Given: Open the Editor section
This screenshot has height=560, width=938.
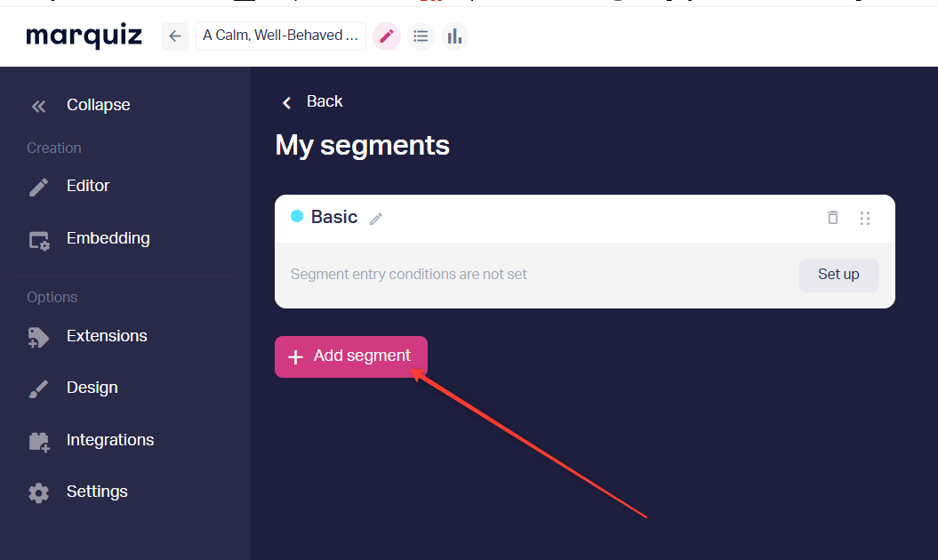Looking at the screenshot, I should click(x=88, y=186).
